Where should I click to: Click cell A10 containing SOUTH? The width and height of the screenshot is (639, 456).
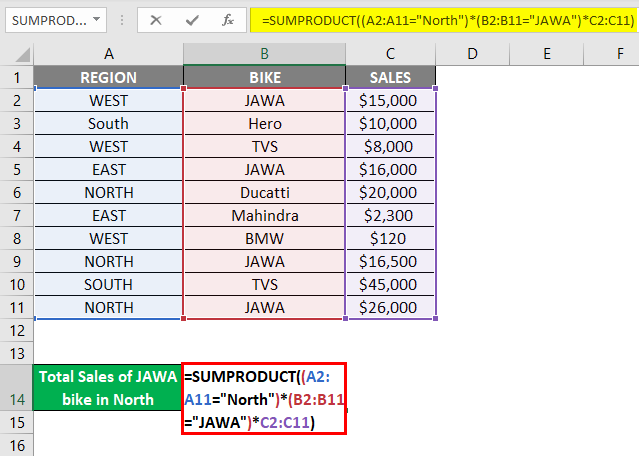108,284
